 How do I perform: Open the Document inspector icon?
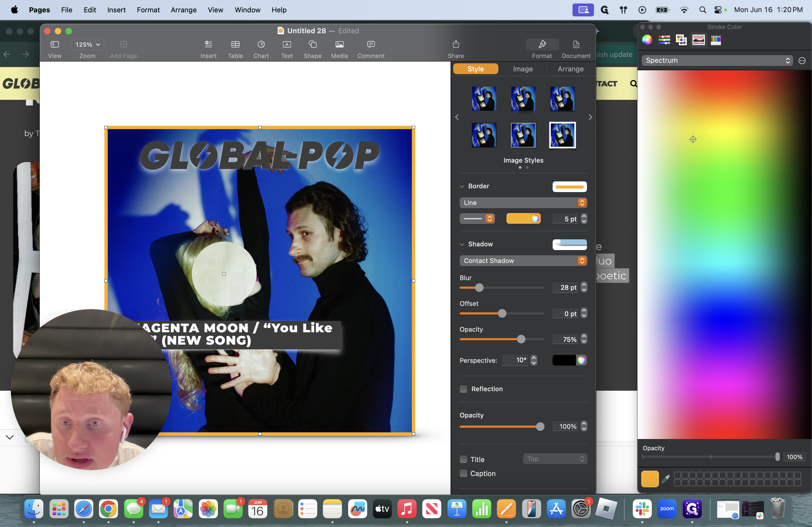[x=576, y=44]
